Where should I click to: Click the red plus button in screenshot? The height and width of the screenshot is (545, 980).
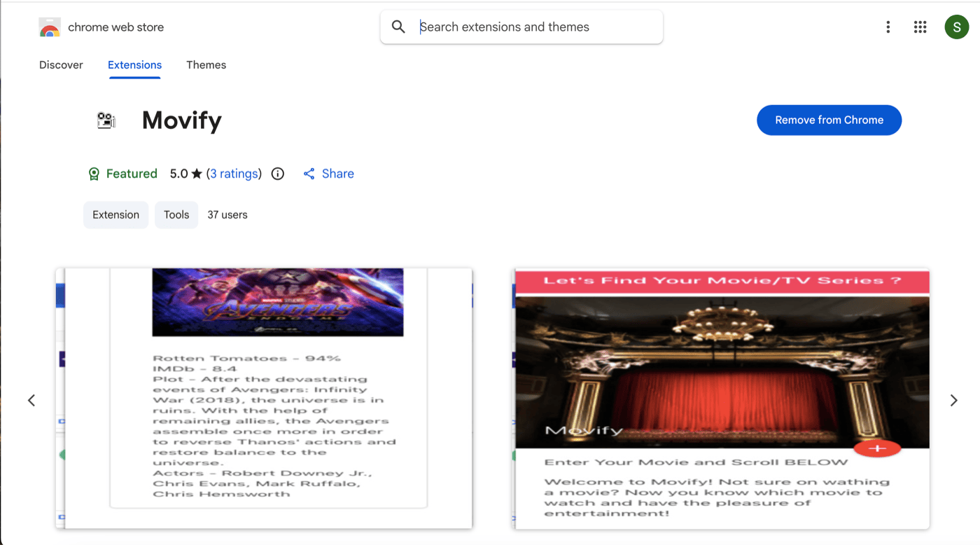(x=877, y=448)
